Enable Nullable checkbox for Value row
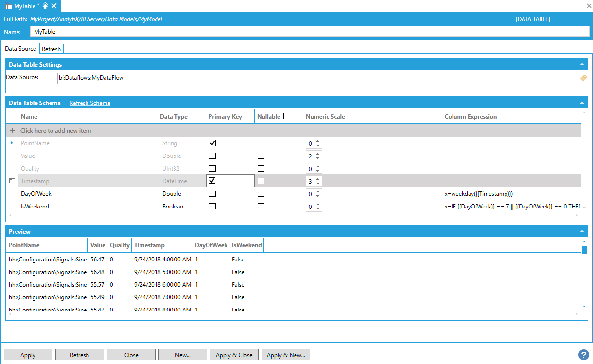 tap(261, 156)
